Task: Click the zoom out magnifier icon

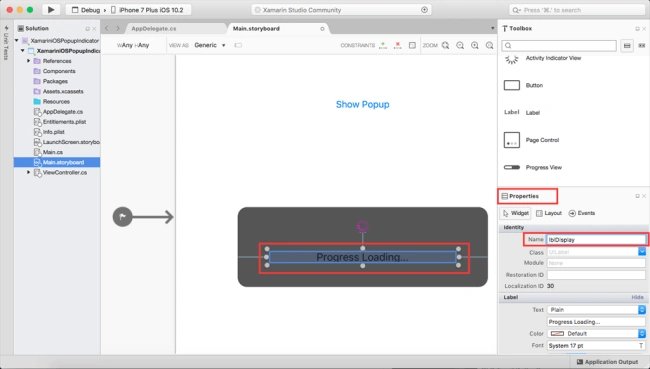Action: coord(460,45)
